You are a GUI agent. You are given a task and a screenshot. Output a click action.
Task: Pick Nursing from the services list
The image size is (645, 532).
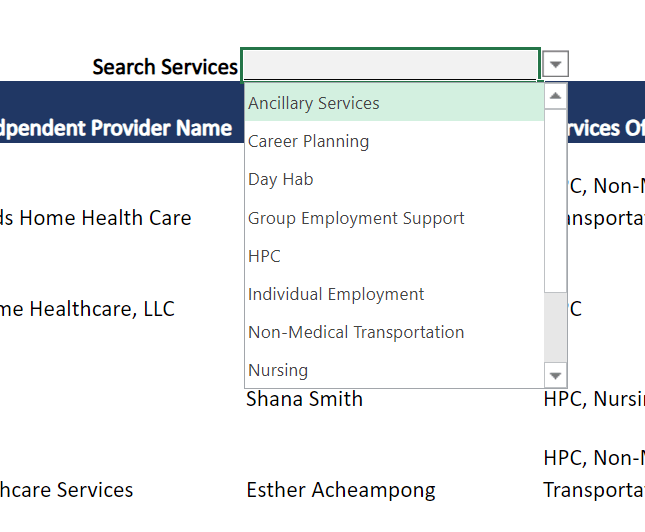[x=278, y=370]
